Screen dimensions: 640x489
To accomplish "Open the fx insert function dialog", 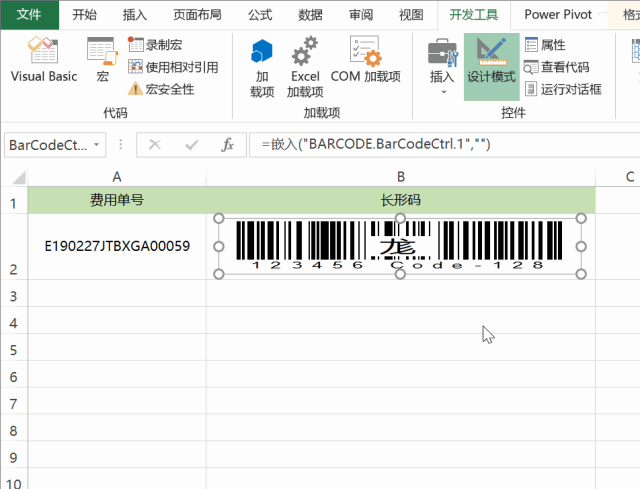I will point(227,144).
